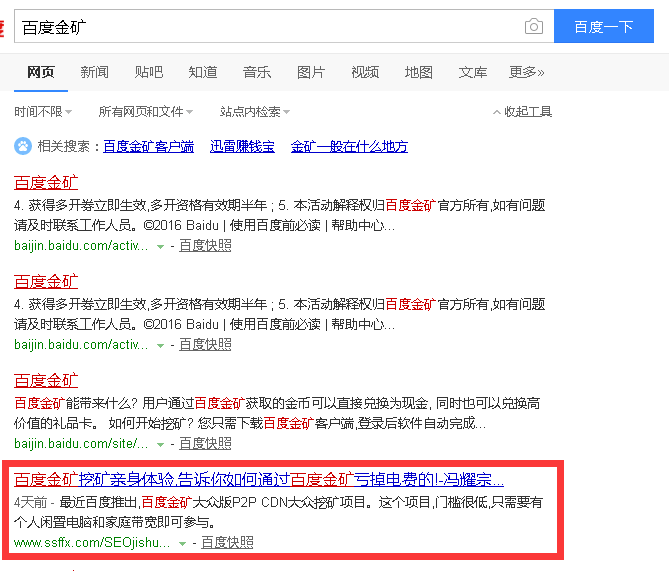This screenshot has width=669, height=571.
Task: Switch to 视频 tab
Action: click(x=365, y=72)
